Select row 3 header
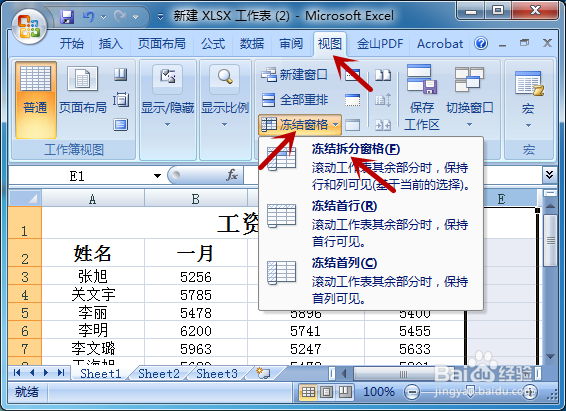This screenshot has height=411, width=566. (x=25, y=276)
